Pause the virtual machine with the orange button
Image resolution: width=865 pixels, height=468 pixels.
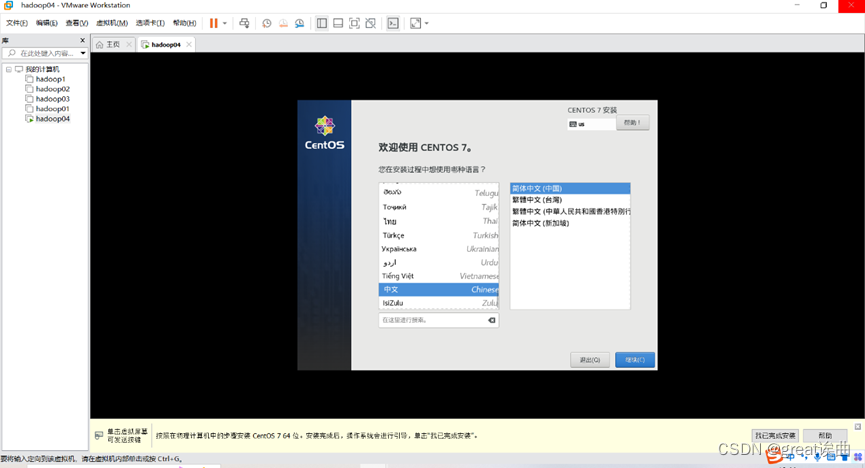[213, 23]
